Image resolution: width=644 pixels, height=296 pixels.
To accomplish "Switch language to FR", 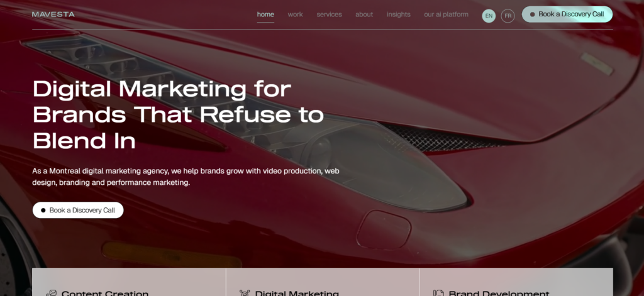I will [x=508, y=16].
